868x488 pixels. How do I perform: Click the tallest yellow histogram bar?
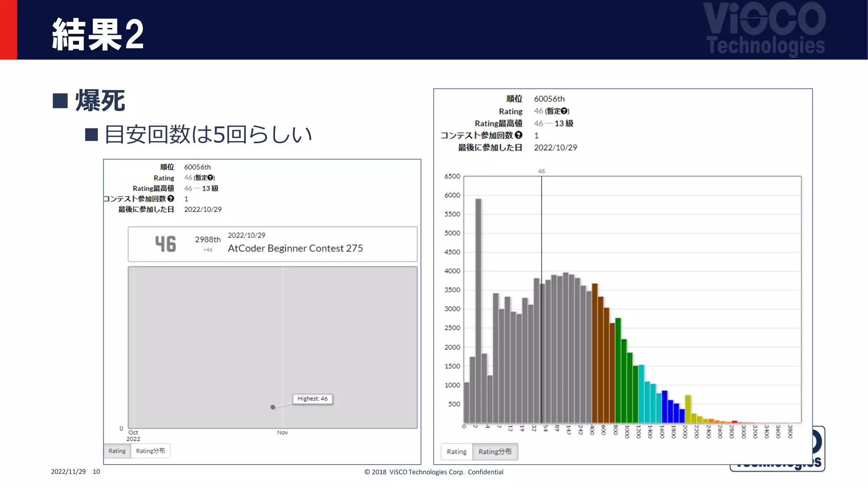coord(688,409)
